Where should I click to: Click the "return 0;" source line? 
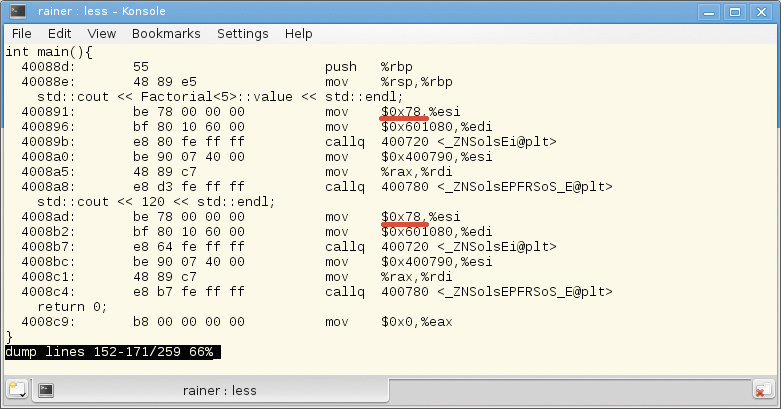click(71, 307)
